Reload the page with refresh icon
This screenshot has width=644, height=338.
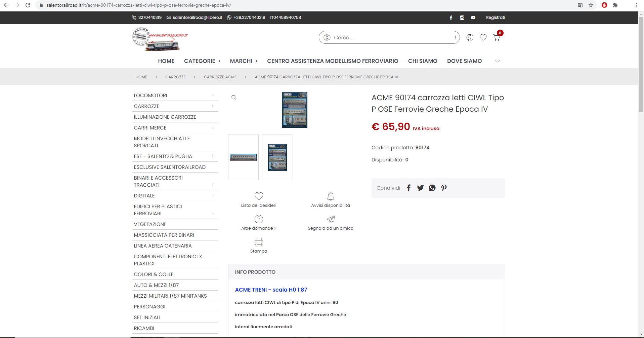[28, 5]
